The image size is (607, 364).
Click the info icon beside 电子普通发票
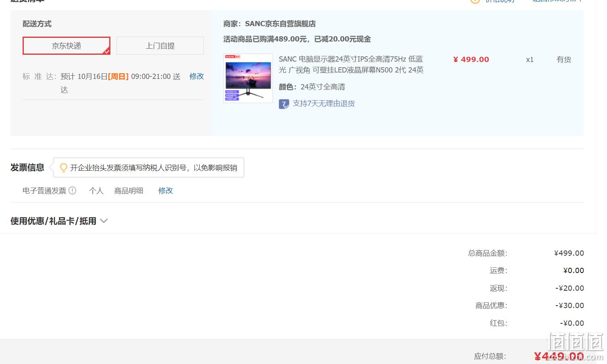coord(73,190)
